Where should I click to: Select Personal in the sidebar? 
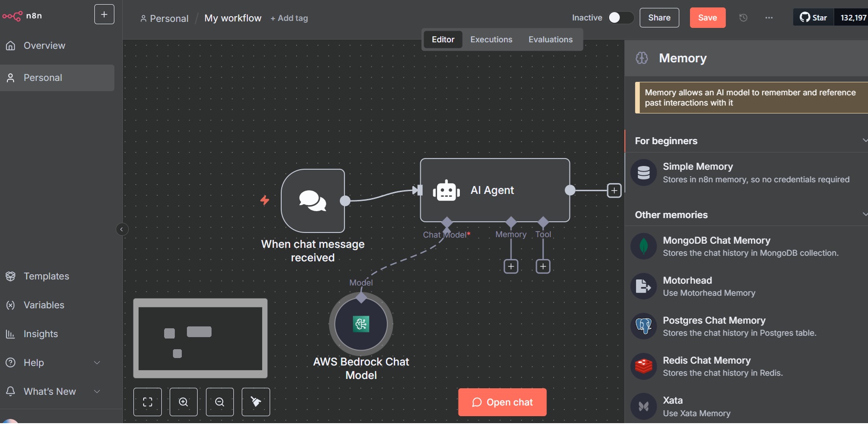point(57,78)
